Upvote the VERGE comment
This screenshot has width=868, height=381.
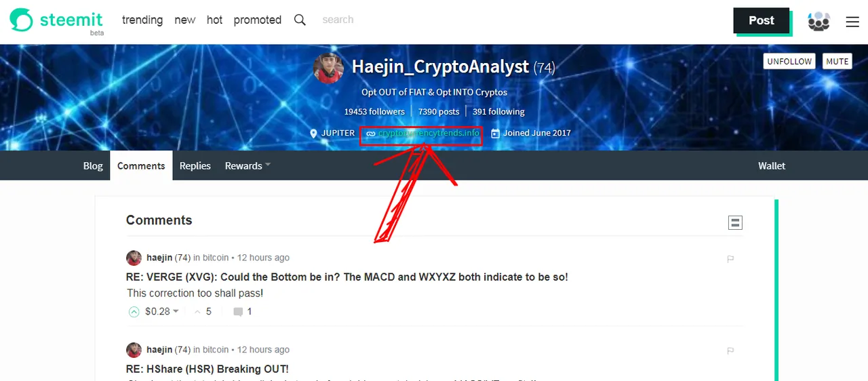[x=134, y=312]
